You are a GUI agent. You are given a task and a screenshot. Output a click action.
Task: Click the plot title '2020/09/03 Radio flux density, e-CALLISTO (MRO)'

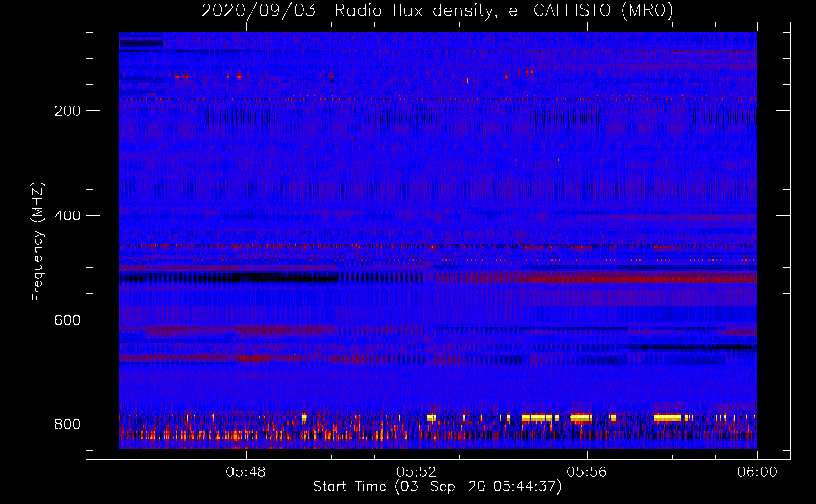[x=437, y=11]
